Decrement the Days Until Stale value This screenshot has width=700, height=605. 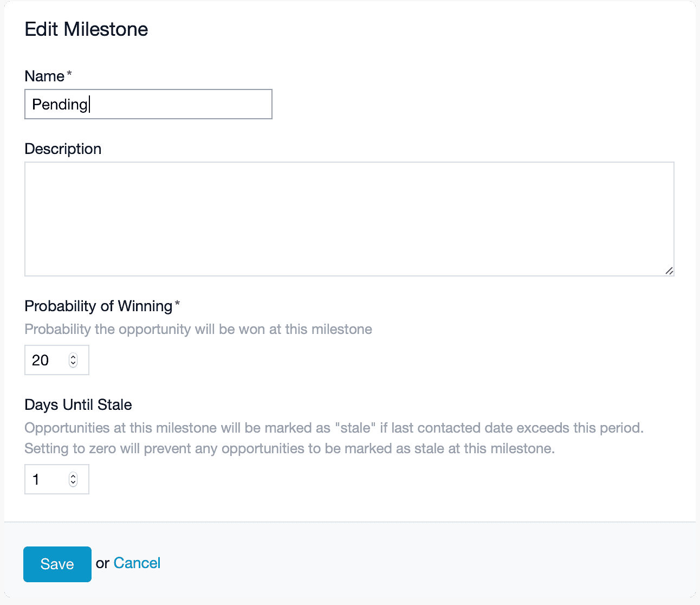click(73, 483)
